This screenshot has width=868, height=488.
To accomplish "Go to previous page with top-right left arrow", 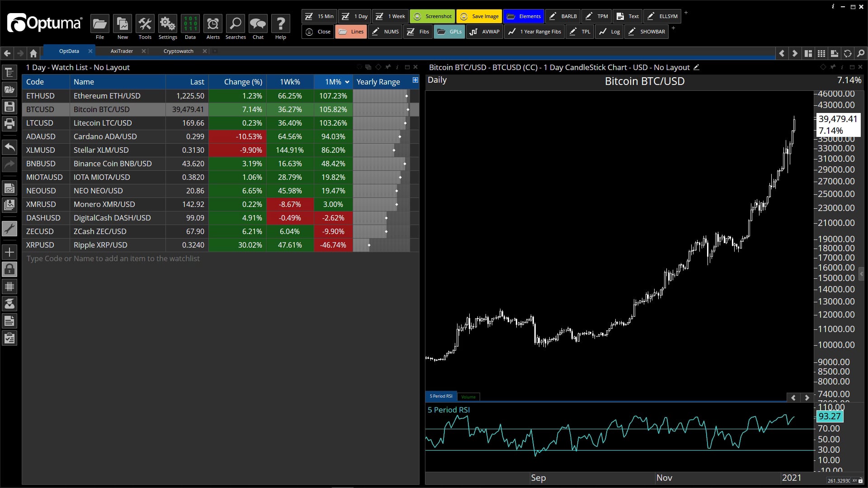I will 782,53.
